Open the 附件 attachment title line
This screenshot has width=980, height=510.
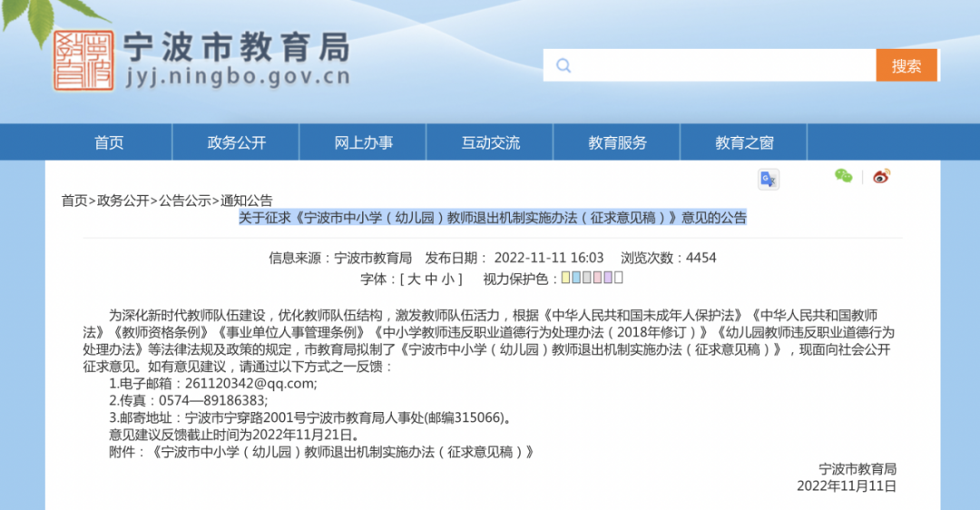coord(321,452)
